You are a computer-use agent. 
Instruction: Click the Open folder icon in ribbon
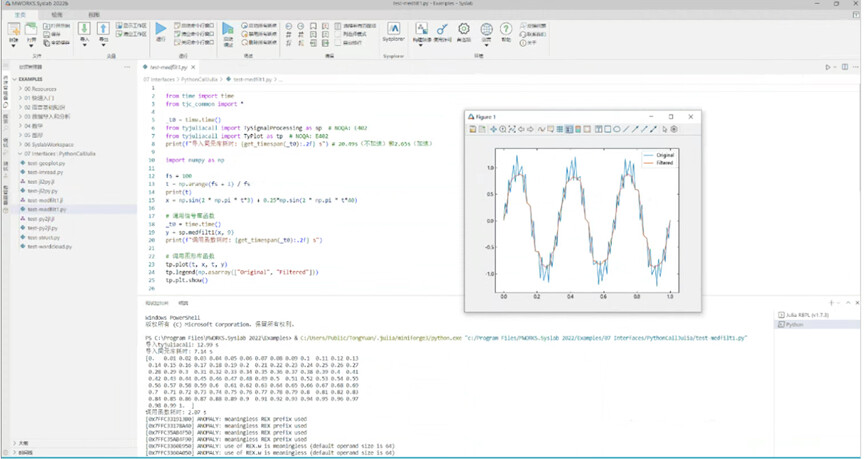[x=31, y=29]
